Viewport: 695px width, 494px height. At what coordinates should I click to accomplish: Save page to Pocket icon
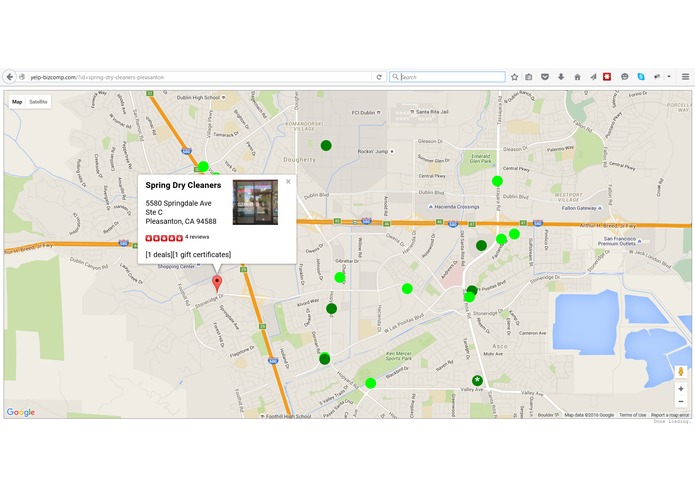(x=545, y=77)
